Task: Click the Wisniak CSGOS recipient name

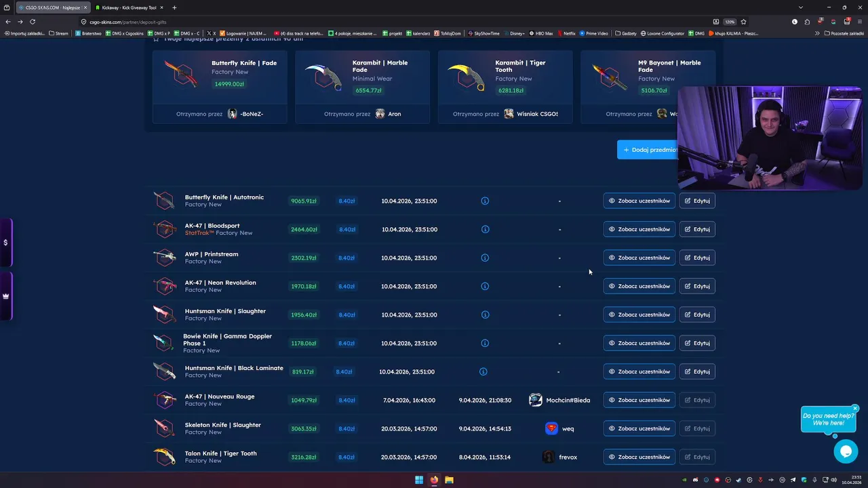Action: 537,114
